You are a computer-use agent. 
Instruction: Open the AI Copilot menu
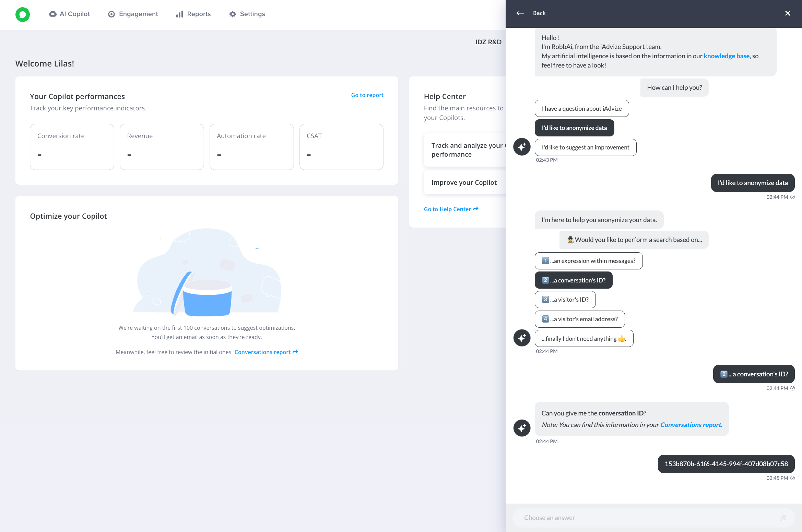(70, 14)
